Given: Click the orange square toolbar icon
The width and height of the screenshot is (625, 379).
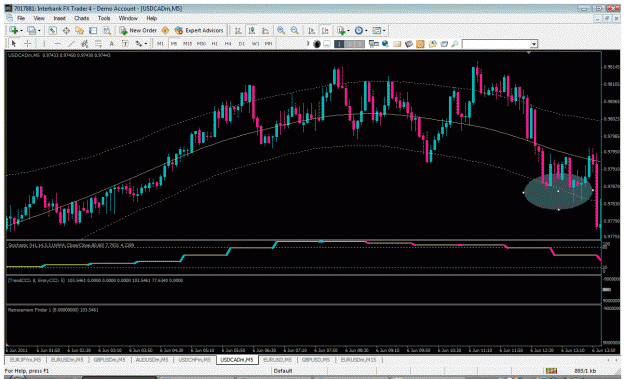Looking at the screenshot, I should [x=420, y=44].
